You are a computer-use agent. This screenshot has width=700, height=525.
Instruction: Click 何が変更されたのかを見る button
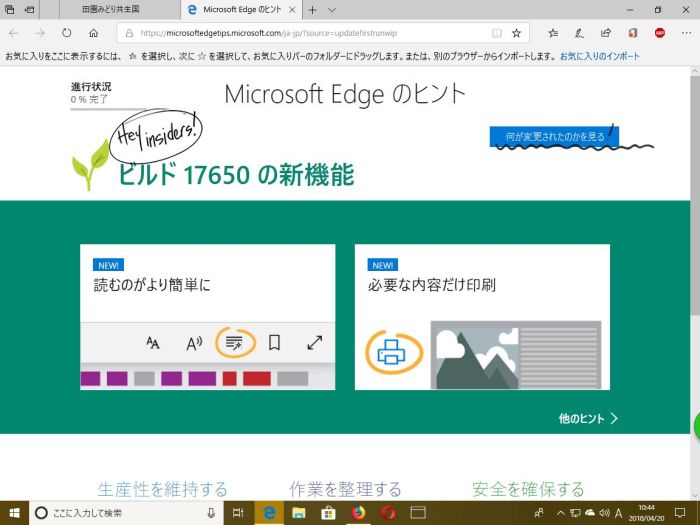coord(554,137)
